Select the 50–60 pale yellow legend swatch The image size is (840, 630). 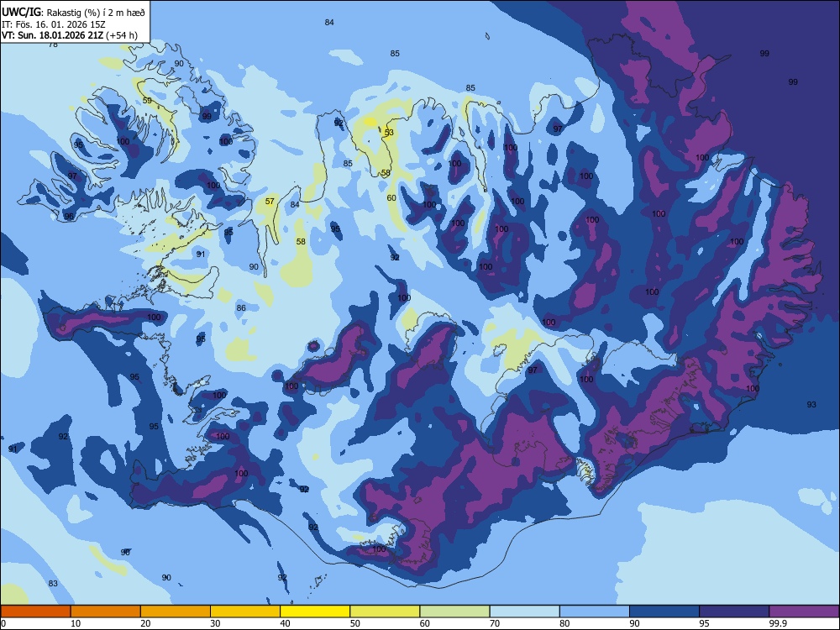coord(385,612)
